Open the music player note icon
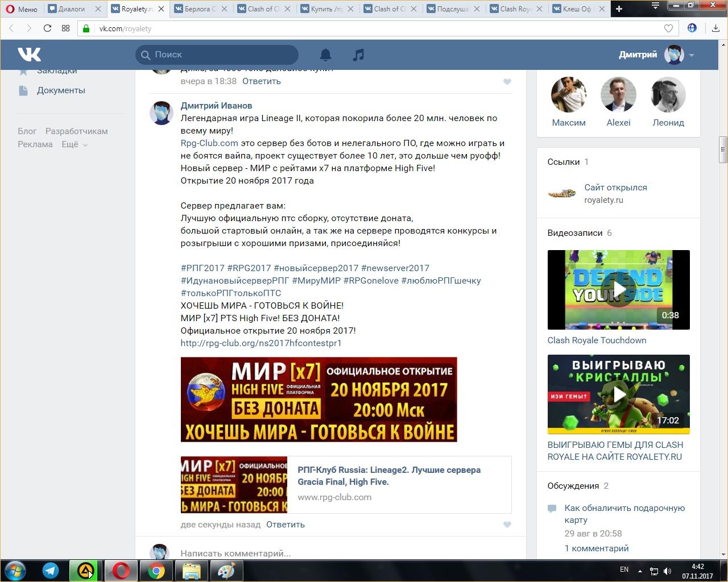The image size is (728, 582). 358,55
